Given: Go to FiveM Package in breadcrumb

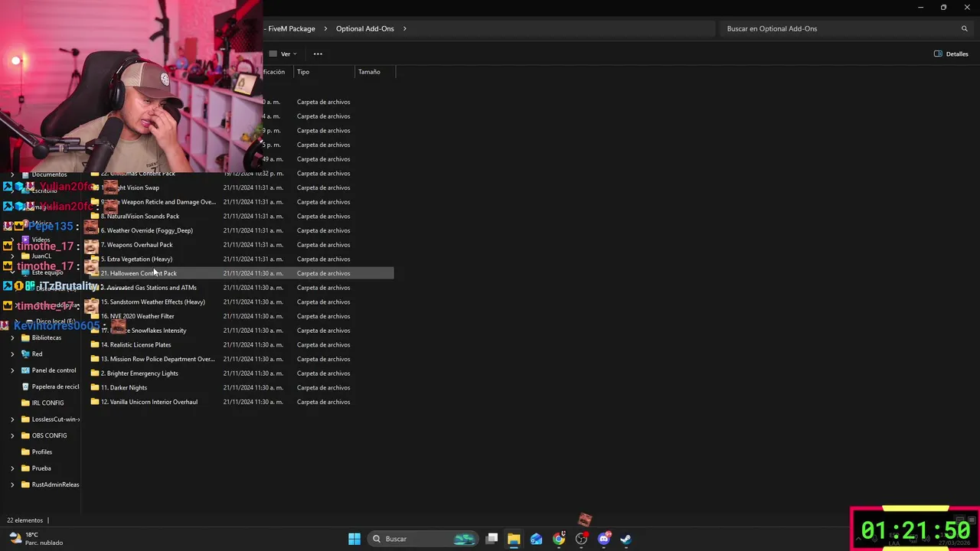Looking at the screenshot, I should coord(291,28).
